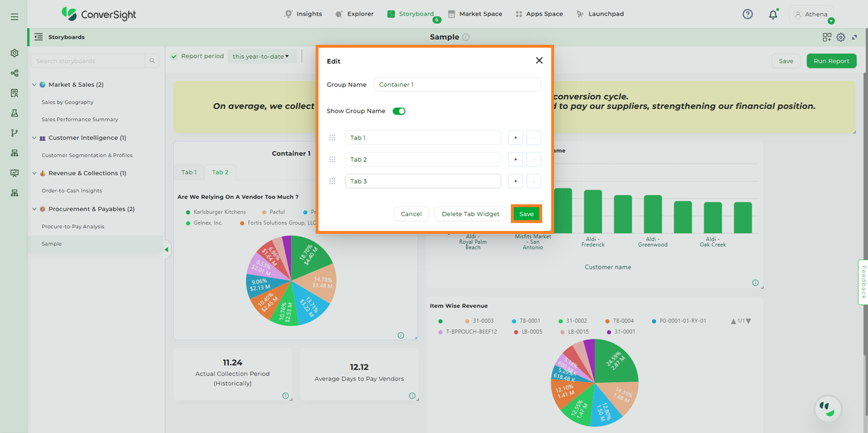Open the chatbot assistant icon
The height and width of the screenshot is (433, 868).
click(x=828, y=408)
